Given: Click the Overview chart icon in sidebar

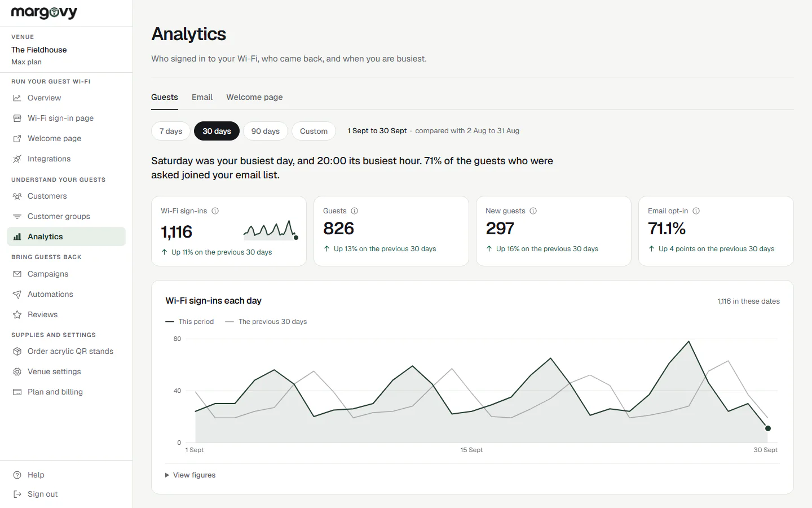Looking at the screenshot, I should pyautogui.click(x=17, y=98).
